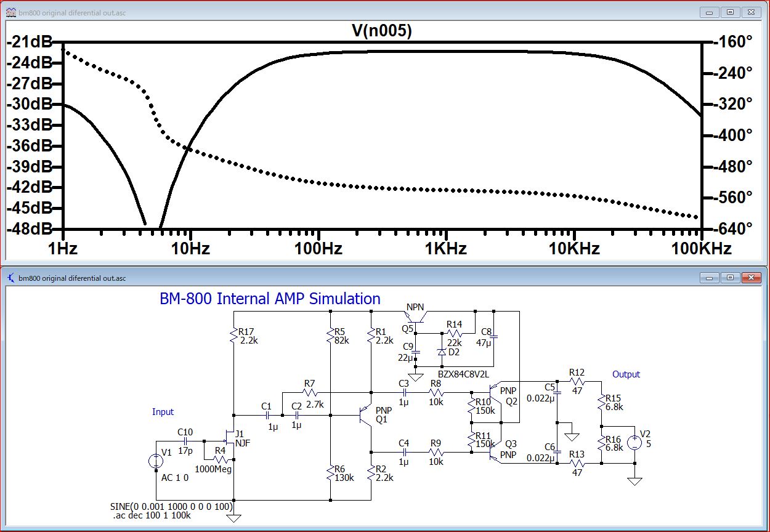Select resistor R13 47
This screenshot has width=770, height=532.
point(577,463)
